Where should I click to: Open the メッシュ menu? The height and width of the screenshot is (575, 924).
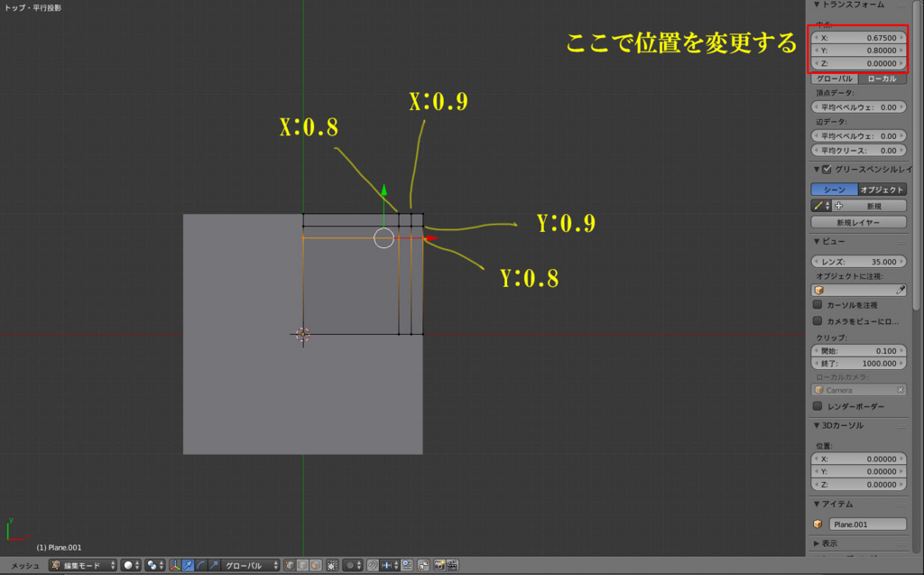click(x=25, y=566)
